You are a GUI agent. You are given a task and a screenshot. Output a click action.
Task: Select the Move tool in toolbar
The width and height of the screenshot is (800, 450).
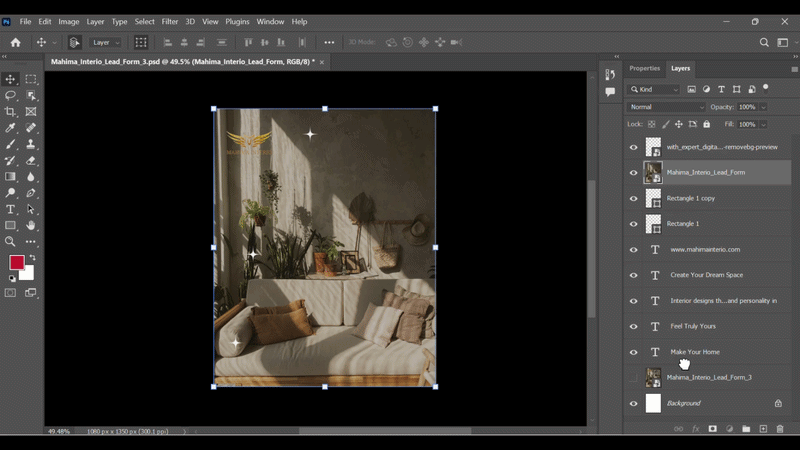point(11,79)
